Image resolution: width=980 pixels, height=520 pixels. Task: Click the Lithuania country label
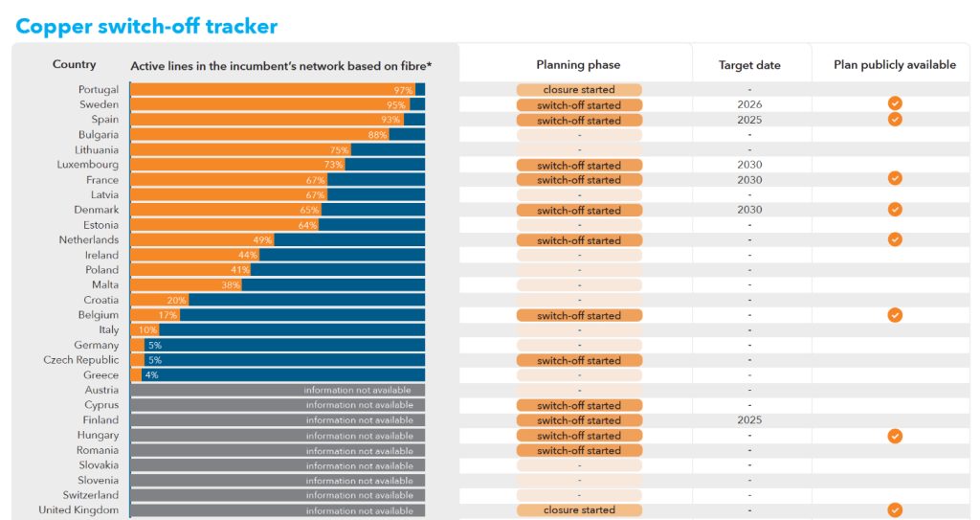click(x=97, y=150)
